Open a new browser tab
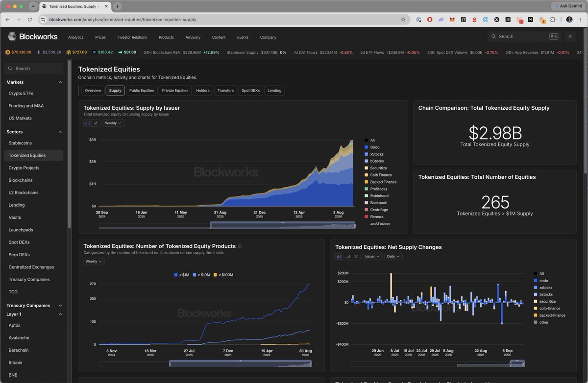 tap(118, 6)
